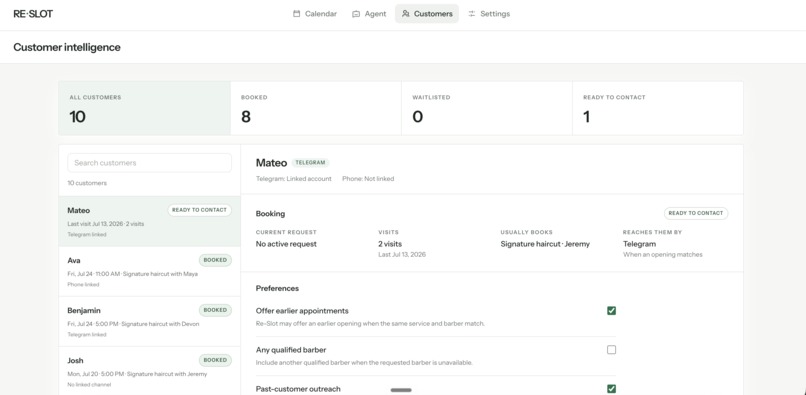This screenshot has width=806, height=395.
Task: Filter by Ready to Contact card
Action: coord(657,108)
